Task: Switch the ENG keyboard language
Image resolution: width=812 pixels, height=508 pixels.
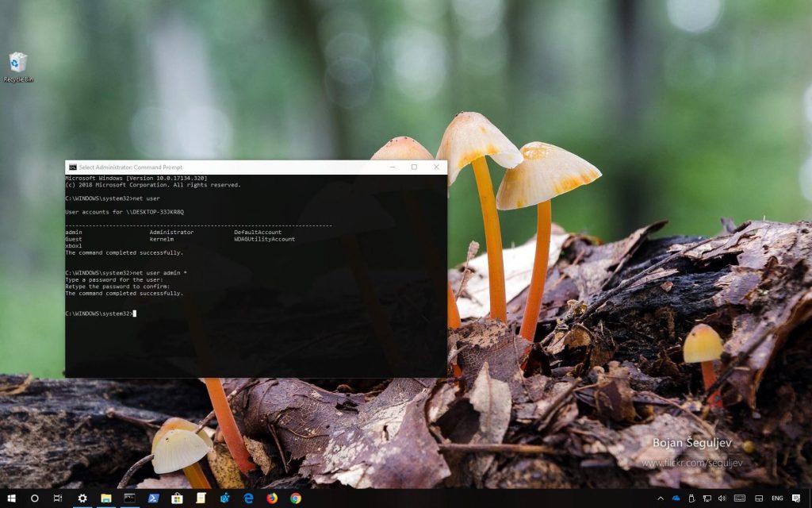Action: click(x=777, y=498)
